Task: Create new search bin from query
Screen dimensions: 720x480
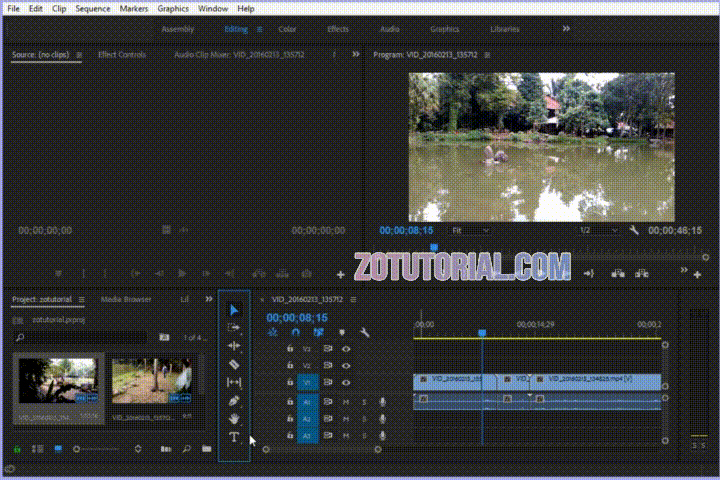Action: (164, 338)
